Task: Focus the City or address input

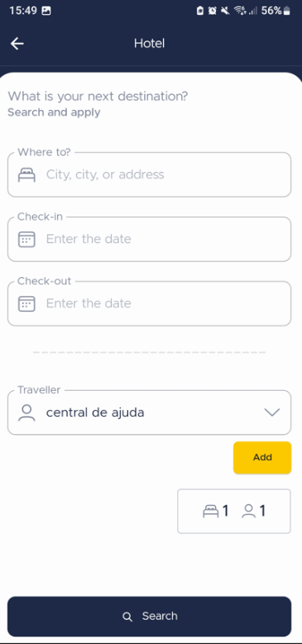Action: coord(149,174)
